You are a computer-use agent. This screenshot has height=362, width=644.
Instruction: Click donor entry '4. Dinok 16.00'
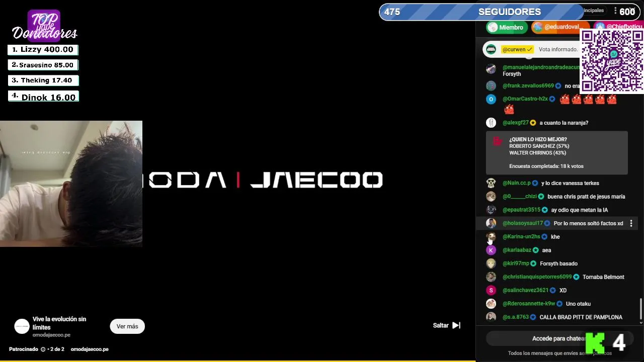tap(43, 97)
